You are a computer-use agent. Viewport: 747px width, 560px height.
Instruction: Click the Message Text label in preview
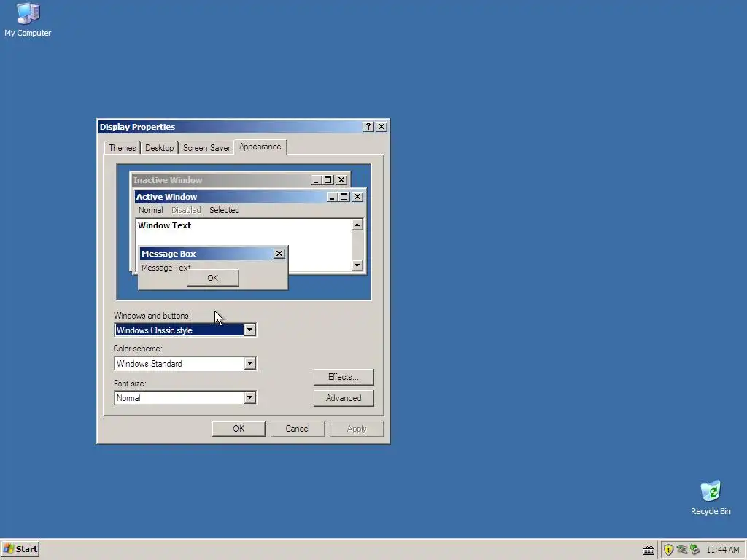(x=166, y=267)
